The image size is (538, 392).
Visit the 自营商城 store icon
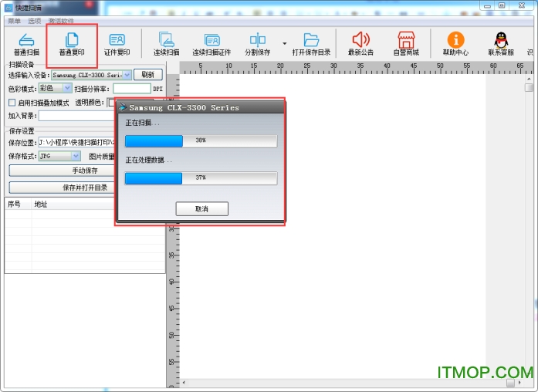[406, 40]
